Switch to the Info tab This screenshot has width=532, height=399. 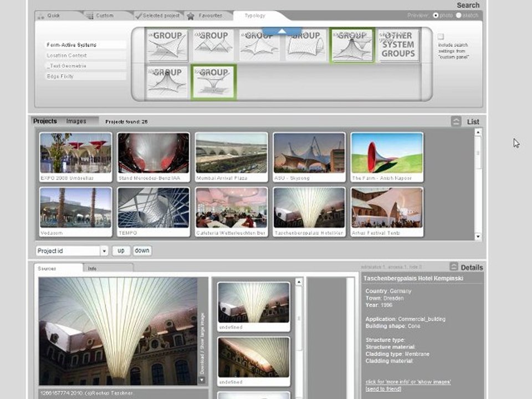coord(108,268)
